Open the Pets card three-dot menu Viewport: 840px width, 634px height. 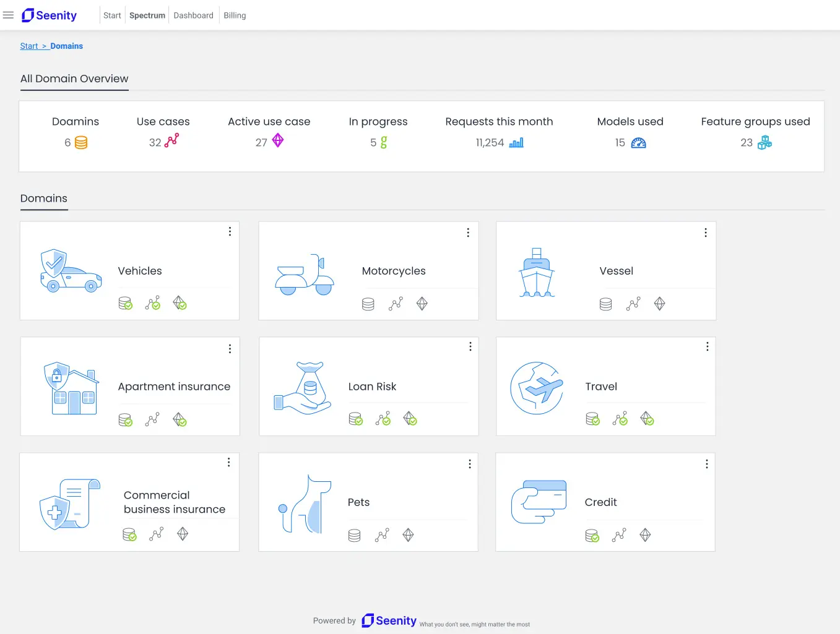[470, 464]
